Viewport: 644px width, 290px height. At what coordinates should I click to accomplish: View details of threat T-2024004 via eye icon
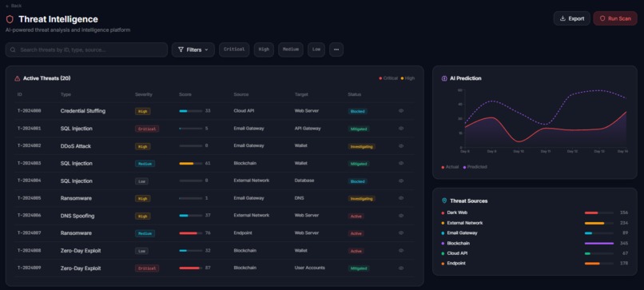401,181
